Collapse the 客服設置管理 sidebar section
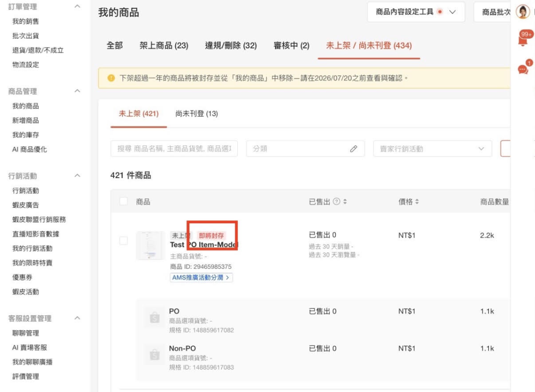The height and width of the screenshot is (392, 535). (77, 318)
